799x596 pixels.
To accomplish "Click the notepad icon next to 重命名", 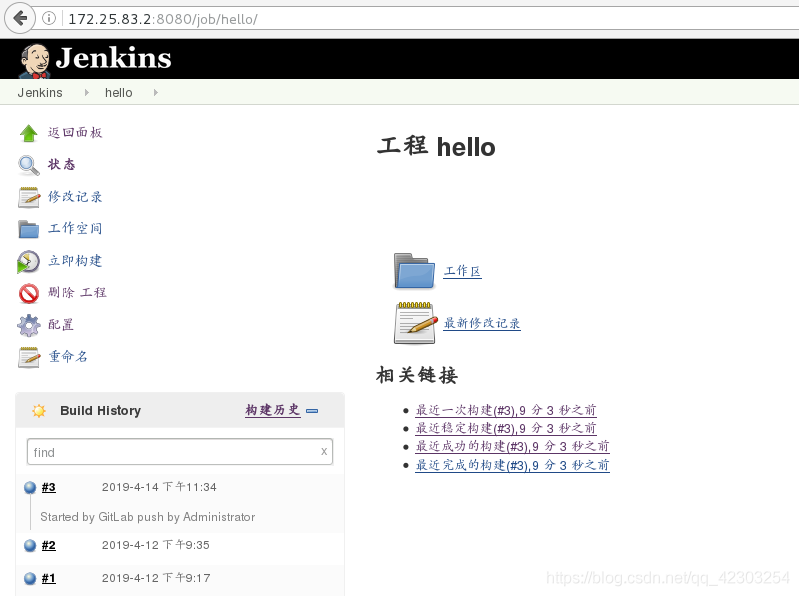I will (x=29, y=357).
